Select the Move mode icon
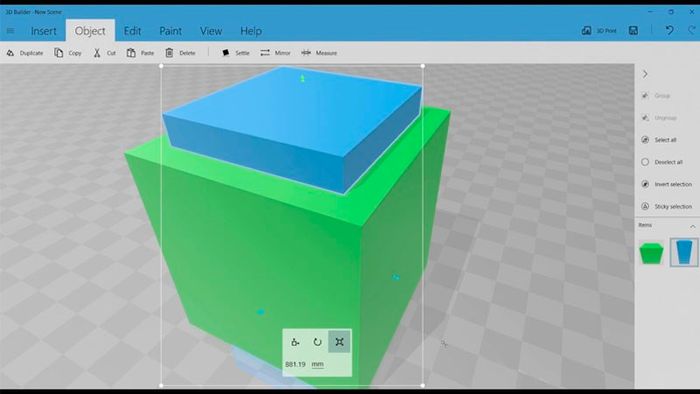700x394 pixels. pyautogui.click(x=295, y=342)
